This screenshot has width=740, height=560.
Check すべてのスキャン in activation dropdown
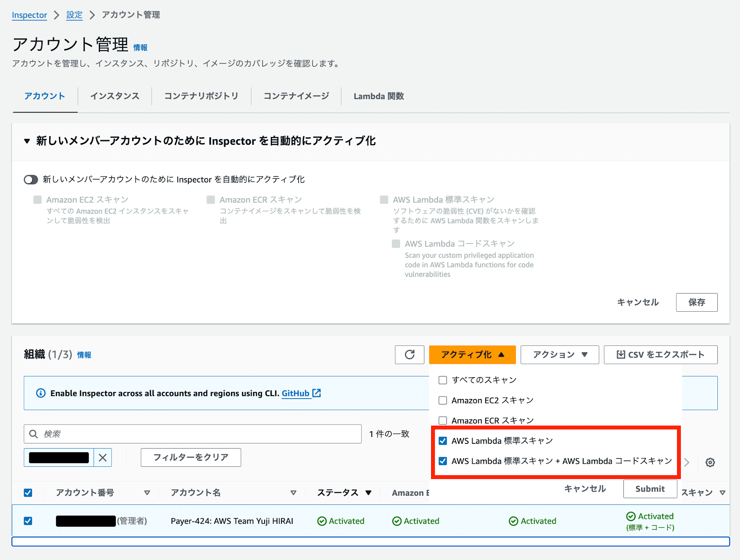click(443, 380)
